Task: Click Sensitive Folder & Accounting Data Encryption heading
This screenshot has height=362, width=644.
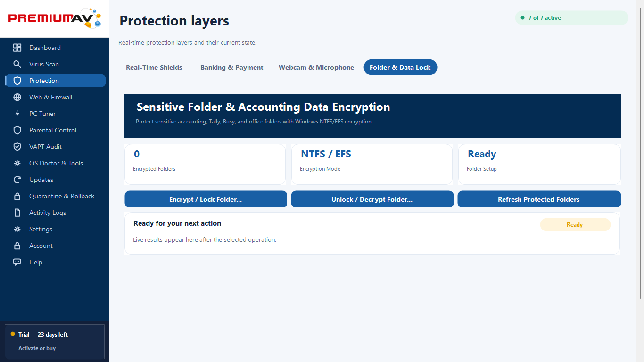Action: (263, 107)
